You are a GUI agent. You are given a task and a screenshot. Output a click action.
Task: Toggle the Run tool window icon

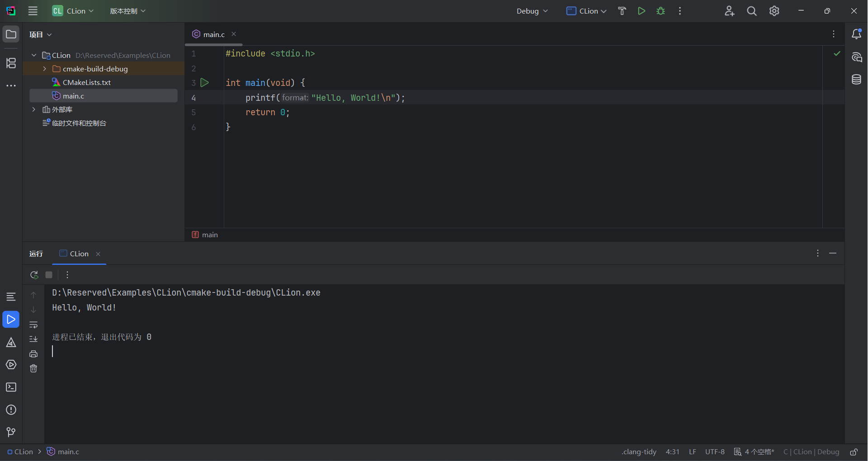[11, 320]
